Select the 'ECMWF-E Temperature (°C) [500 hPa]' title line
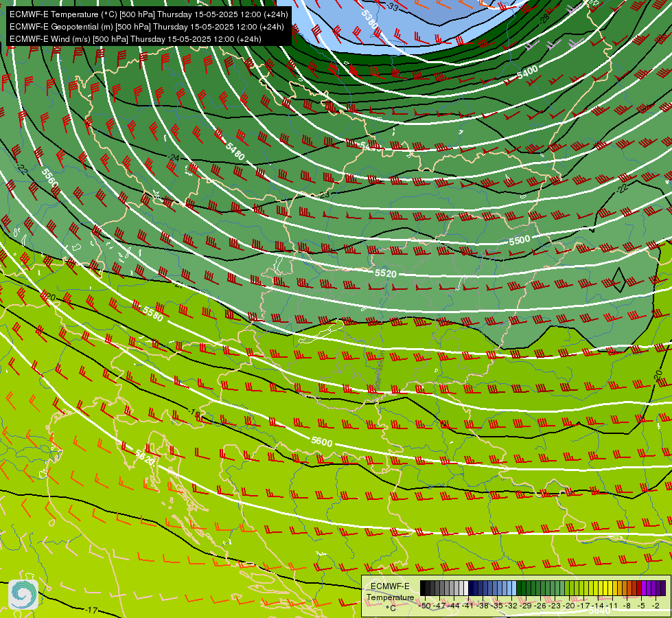Image resolution: width=672 pixels, height=618 pixels. (149, 14)
